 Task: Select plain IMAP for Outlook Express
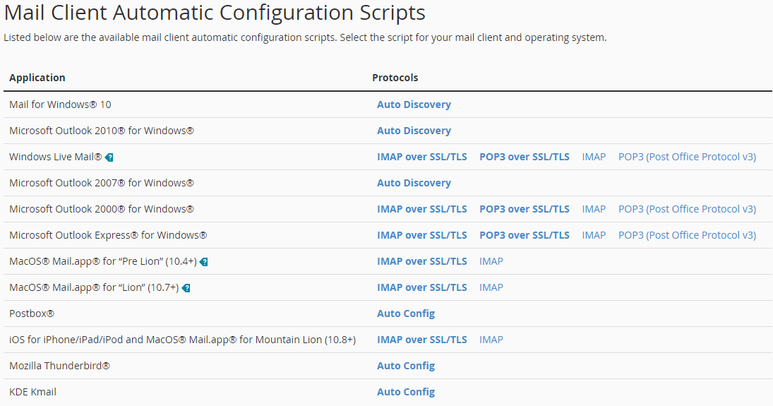[594, 235]
